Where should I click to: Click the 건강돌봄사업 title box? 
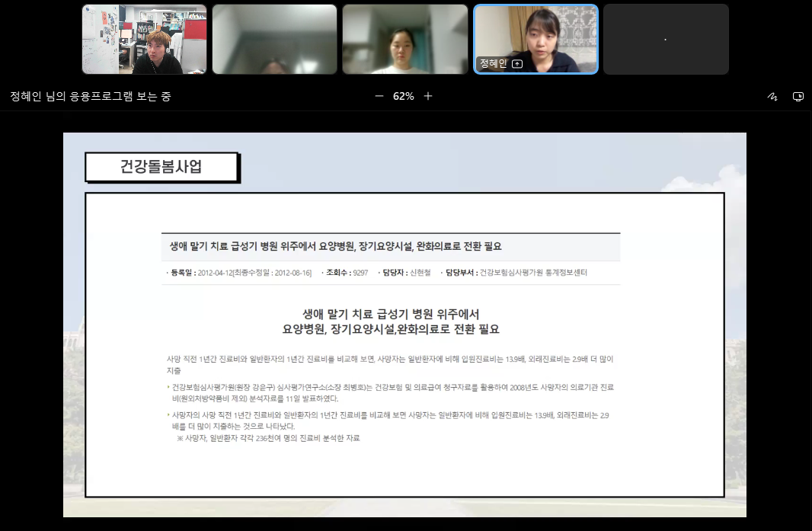point(161,166)
